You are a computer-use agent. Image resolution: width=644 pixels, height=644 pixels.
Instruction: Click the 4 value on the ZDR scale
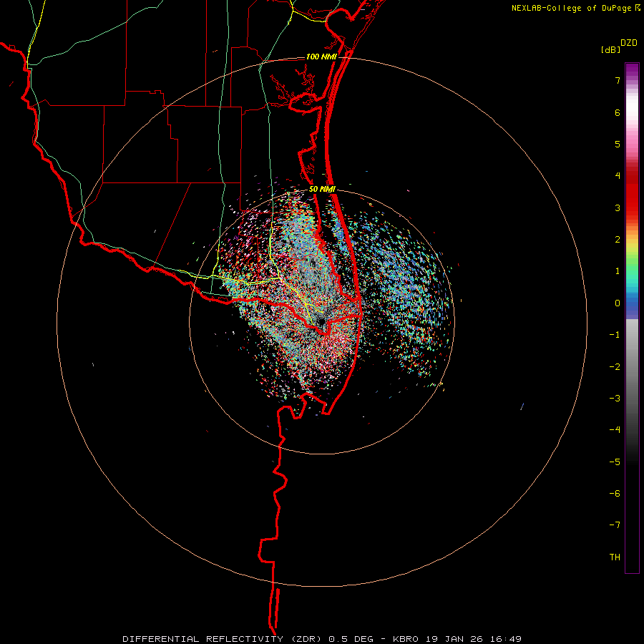618,176
